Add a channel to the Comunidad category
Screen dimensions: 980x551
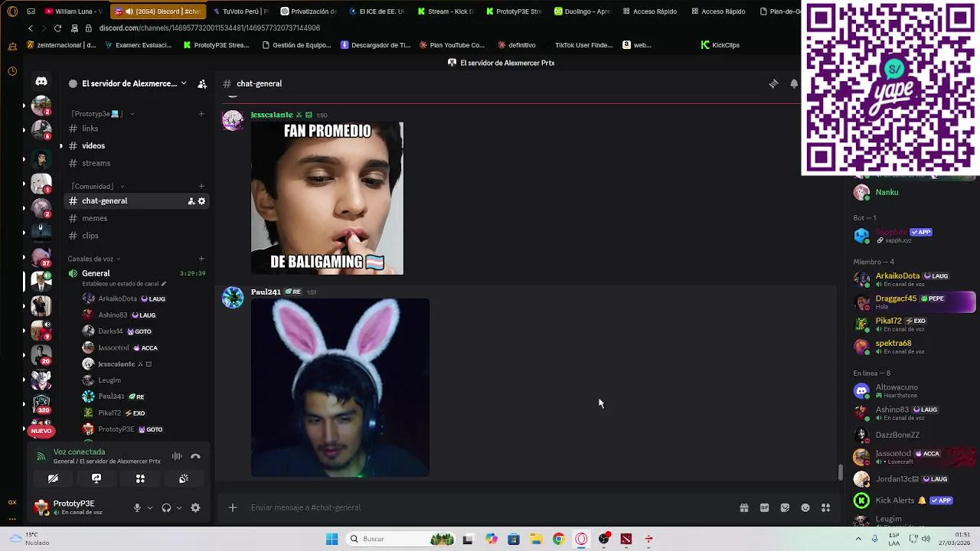point(201,186)
